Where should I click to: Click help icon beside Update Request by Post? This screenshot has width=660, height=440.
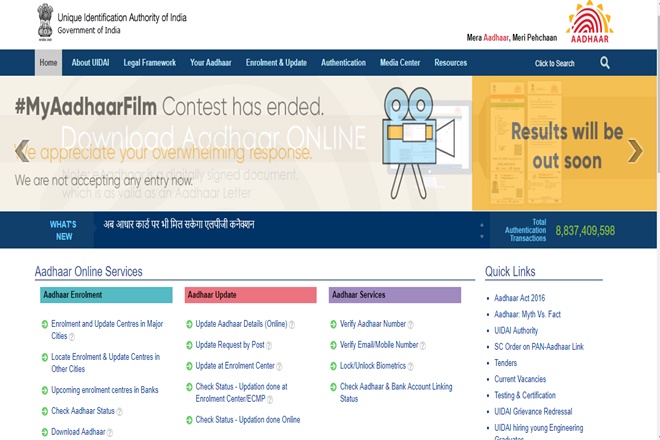269,346
